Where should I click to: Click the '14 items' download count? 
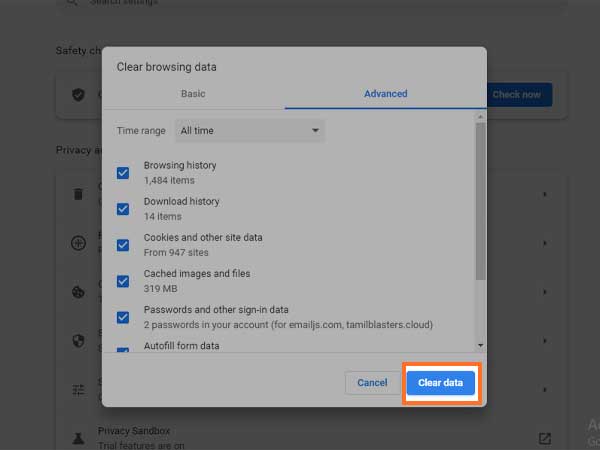[163, 217]
